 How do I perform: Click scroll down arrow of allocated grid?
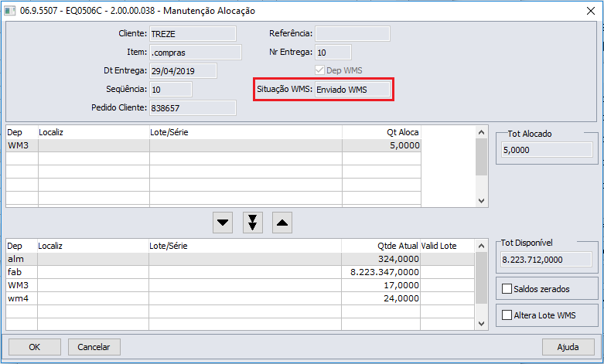481,200
